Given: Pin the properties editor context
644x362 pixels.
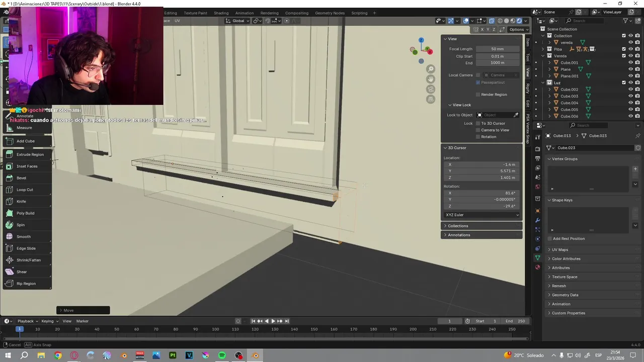Looking at the screenshot, I should coord(638,136).
